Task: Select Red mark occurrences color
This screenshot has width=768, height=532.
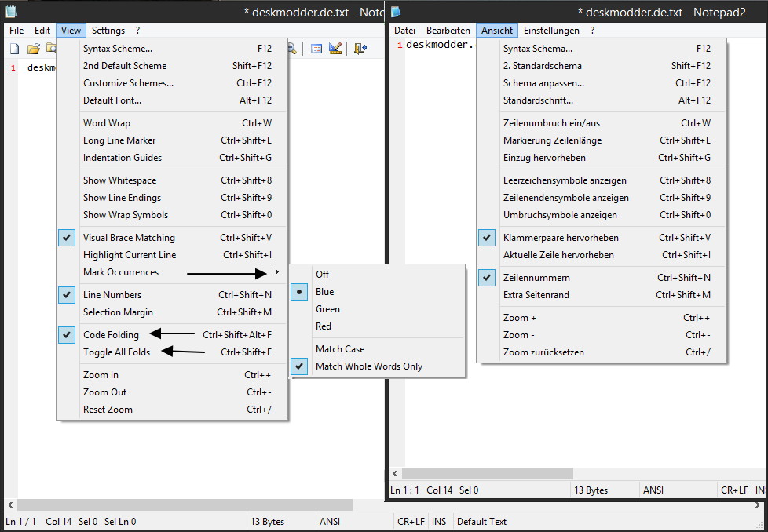Action: point(377,326)
